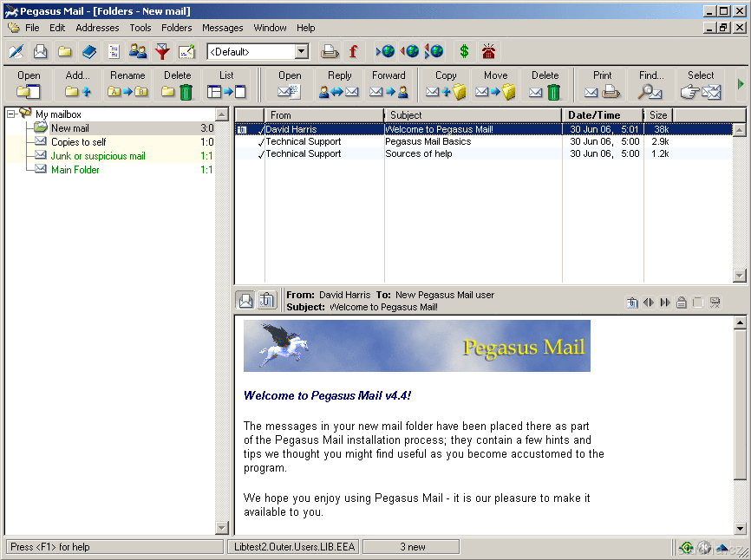Click the compose new message pen icon
Screen dimensions: 751x560
pos(16,52)
